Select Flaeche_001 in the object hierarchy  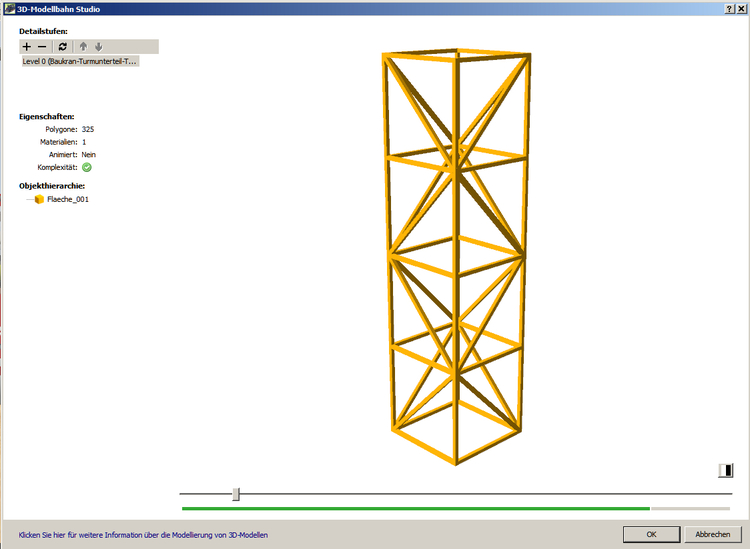click(x=67, y=199)
